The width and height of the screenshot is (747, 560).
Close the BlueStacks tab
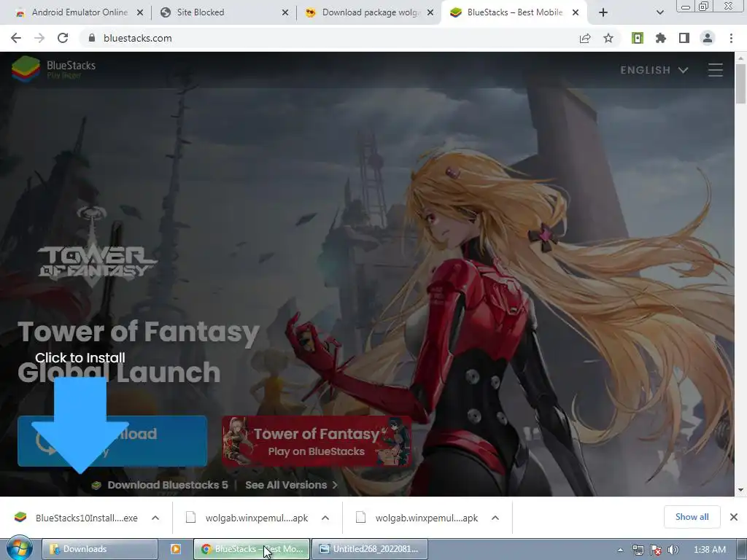coord(576,13)
